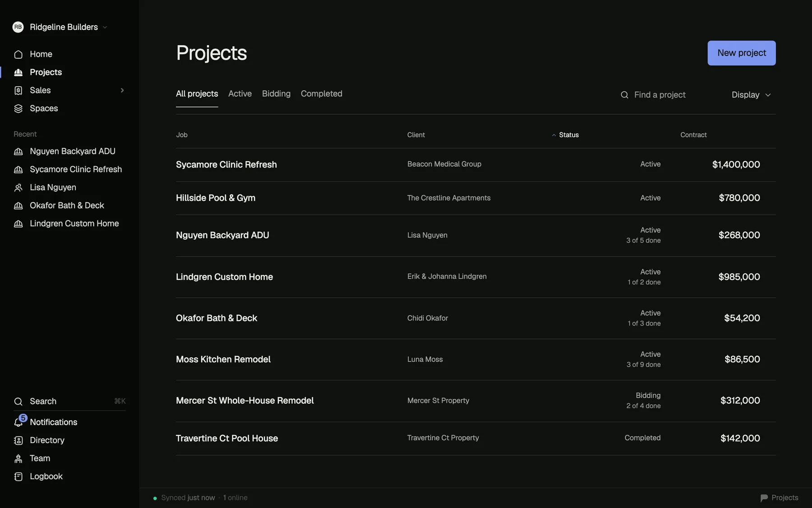Screen dimensions: 812x508
Task: Click the Ridgeline Builders RB avatar
Action: click(18, 27)
